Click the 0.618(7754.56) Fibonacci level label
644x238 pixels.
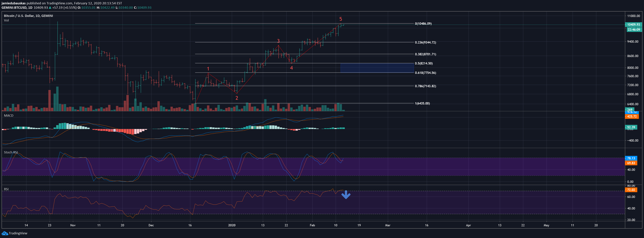(x=425, y=73)
